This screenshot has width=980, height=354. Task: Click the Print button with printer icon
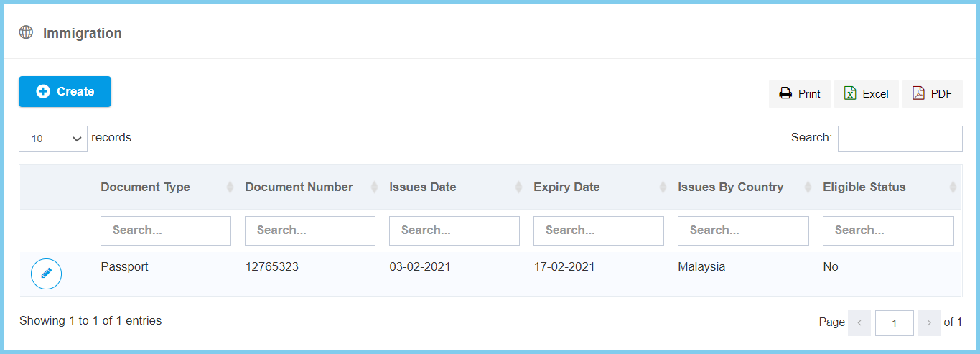[x=799, y=94]
